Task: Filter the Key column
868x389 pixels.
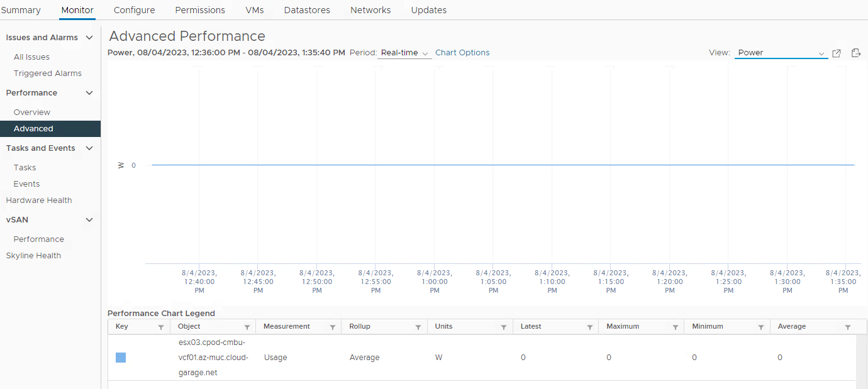Action: [x=161, y=327]
